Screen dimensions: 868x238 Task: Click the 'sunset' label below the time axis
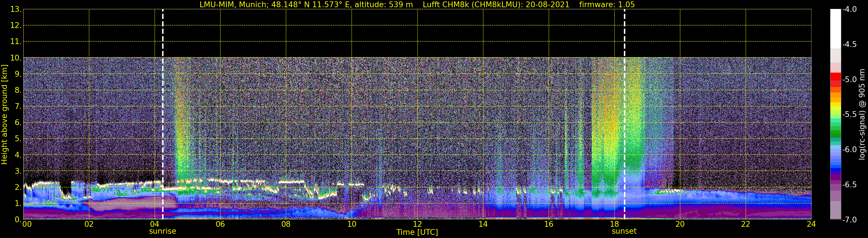tap(624, 231)
